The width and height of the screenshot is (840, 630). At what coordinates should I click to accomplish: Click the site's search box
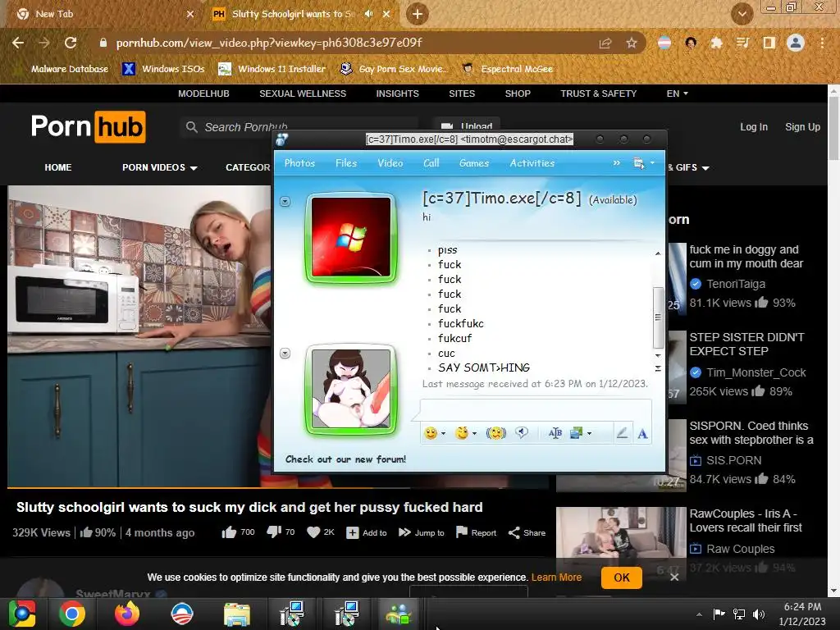point(300,127)
